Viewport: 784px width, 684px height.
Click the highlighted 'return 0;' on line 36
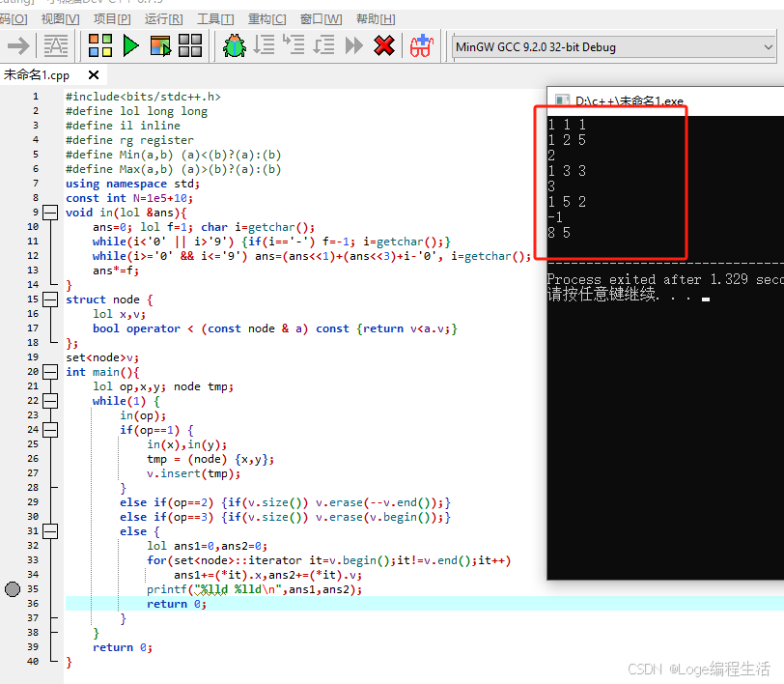click(177, 604)
